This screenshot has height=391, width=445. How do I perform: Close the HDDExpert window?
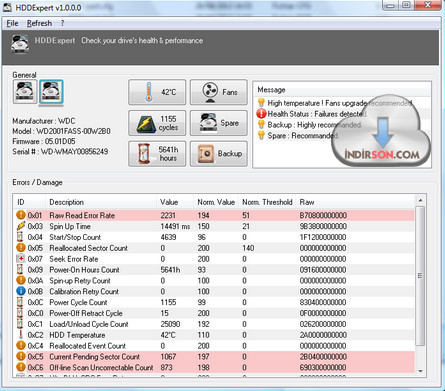click(428, 5)
